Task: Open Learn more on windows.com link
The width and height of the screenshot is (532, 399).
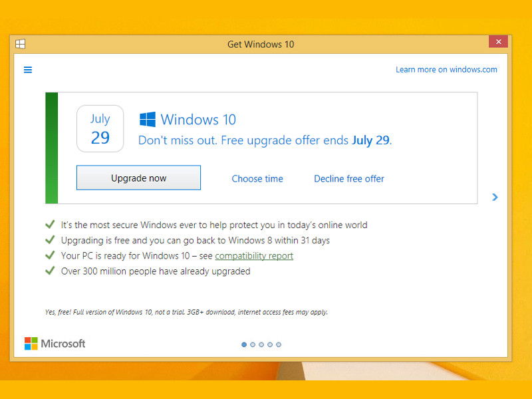Action: pyautogui.click(x=446, y=70)
